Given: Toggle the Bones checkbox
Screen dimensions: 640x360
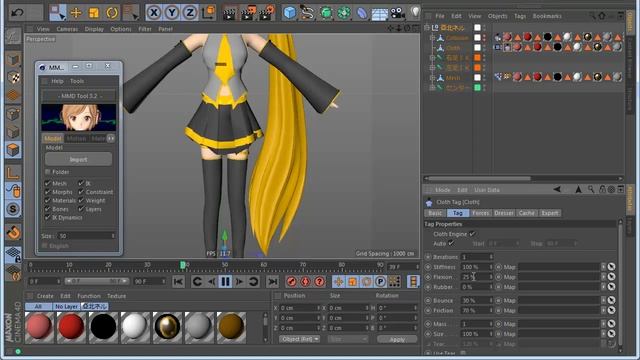Looking at the screenshot, I should point(47,209).
